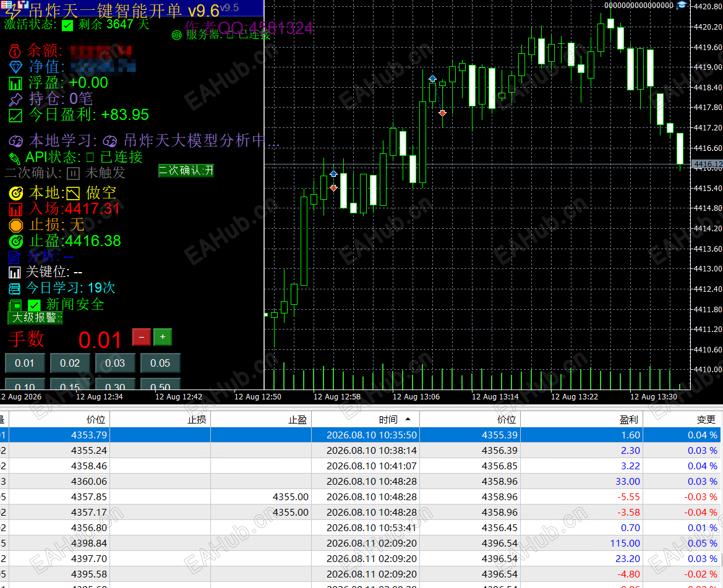The image size is (723, 588).
Task: Click the profit value 23.20
Action: [x=628, y=558]
